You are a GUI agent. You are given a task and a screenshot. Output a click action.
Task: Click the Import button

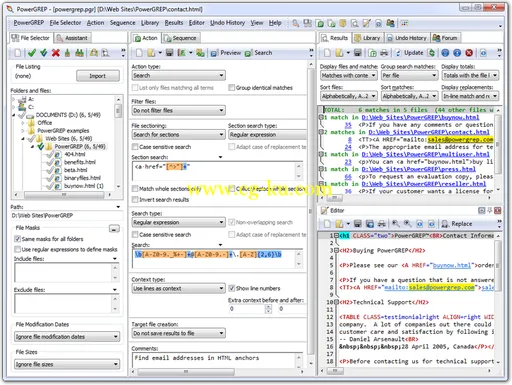(x=98, y=76)
